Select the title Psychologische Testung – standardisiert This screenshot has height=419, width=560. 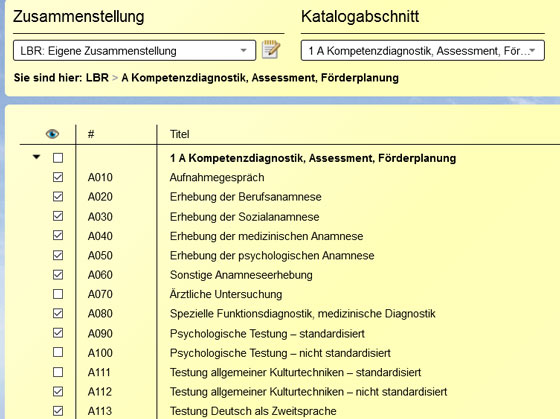(x=267, y=333)
